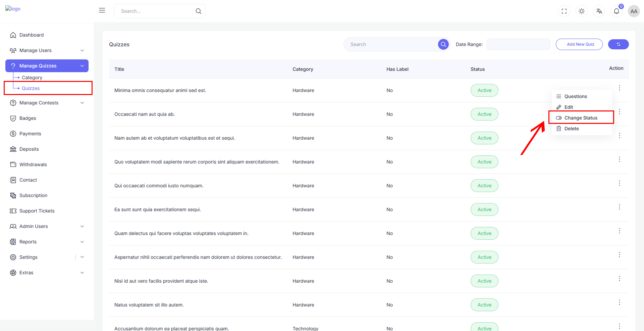Open Quizzes under Manage Quizzes
This screenshot has width=644, height=331.
[31, 88]
